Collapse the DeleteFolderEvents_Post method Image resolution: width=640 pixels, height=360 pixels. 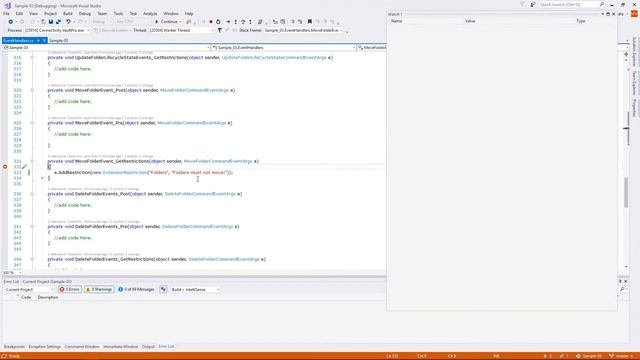(x=32, y=194)
